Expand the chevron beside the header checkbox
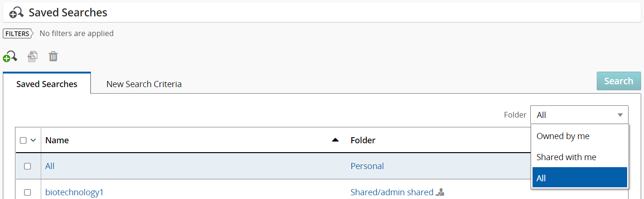This screenshot has height=199, width=644. coord(33,140)
